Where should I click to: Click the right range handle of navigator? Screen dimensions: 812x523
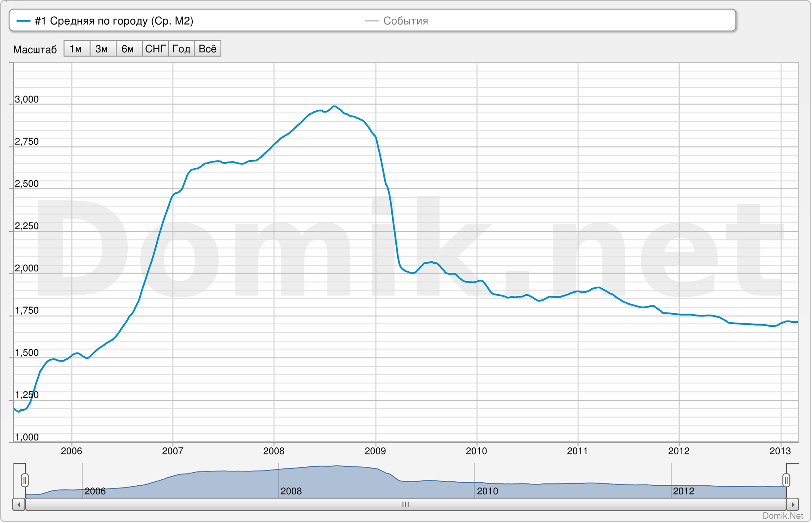click(x=786, y=480)
